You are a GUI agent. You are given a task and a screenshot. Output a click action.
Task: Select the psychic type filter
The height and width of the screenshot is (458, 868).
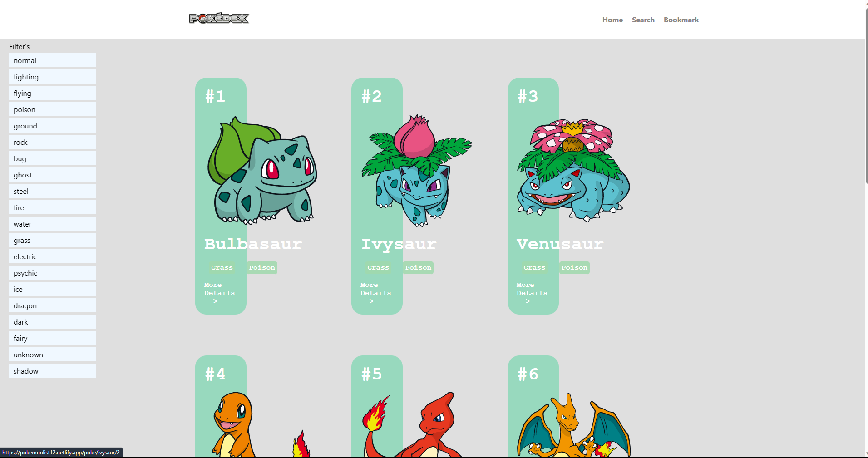tap(52, 273)
